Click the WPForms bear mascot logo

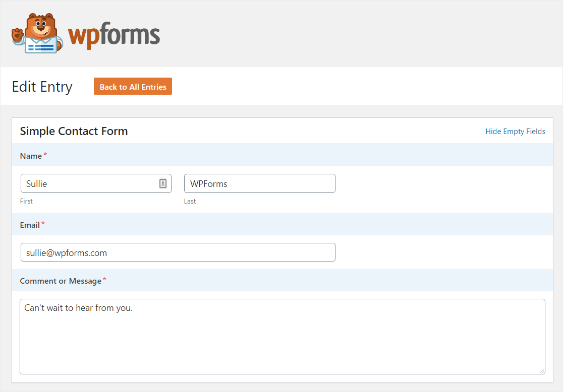(x=37, y=33)
